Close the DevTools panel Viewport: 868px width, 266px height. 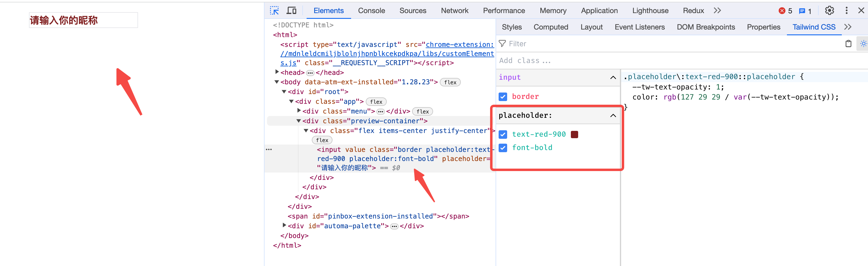click(861, 10)
